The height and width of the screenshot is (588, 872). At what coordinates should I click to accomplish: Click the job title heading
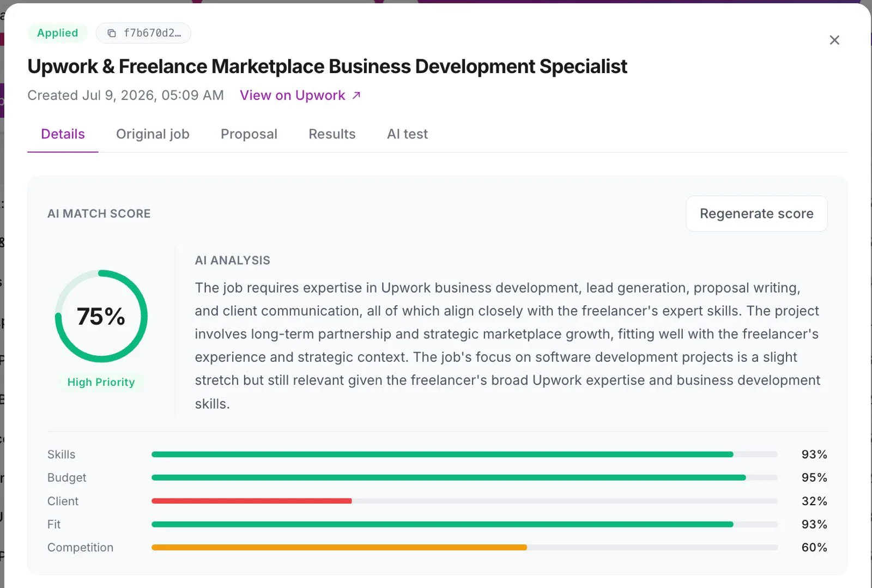pyautogui.click(x=327, y=66)
